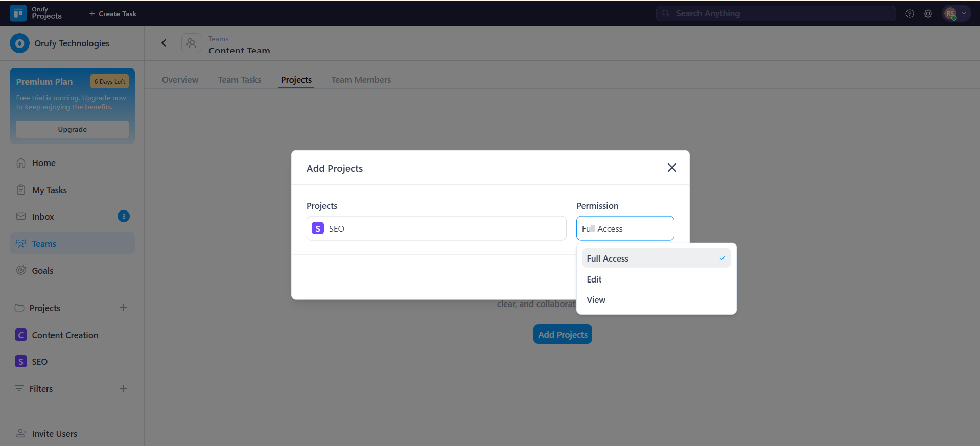Click the purple SEO project icon in sidebar
The height and width of the screenshot is (446, 980).
(x=21, y=362)
